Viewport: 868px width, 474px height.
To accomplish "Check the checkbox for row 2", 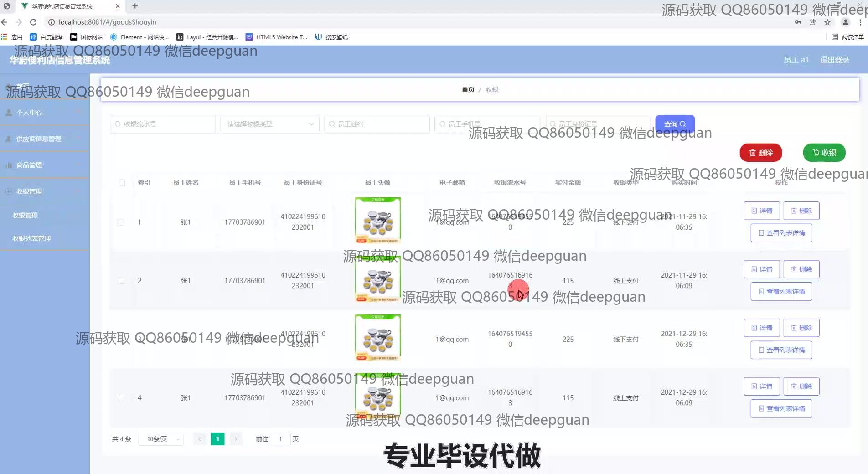I will (121, 281).
